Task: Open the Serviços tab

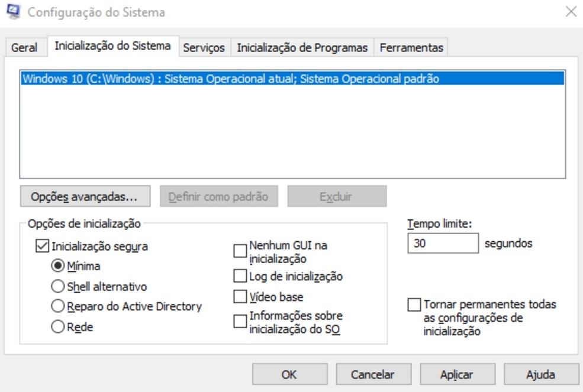Action: [204, 47]
